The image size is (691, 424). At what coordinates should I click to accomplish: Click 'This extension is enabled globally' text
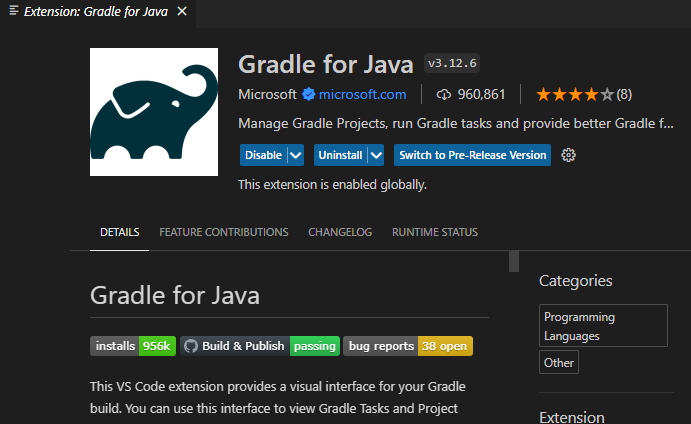332,185
